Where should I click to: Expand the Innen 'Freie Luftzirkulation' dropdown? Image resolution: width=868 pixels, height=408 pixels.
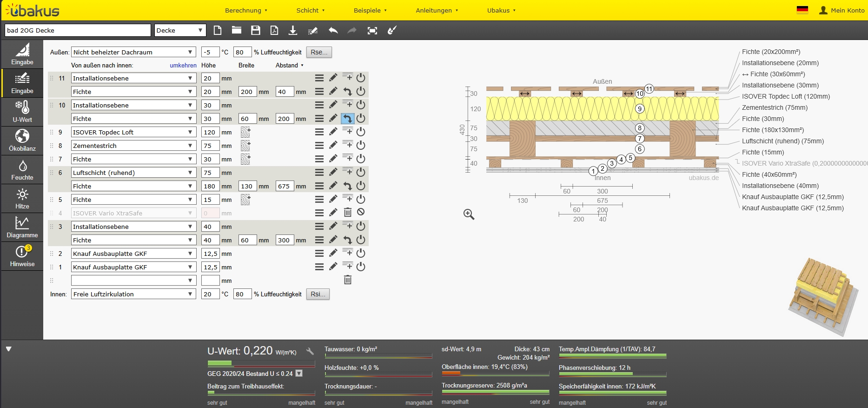coord(133,294)
